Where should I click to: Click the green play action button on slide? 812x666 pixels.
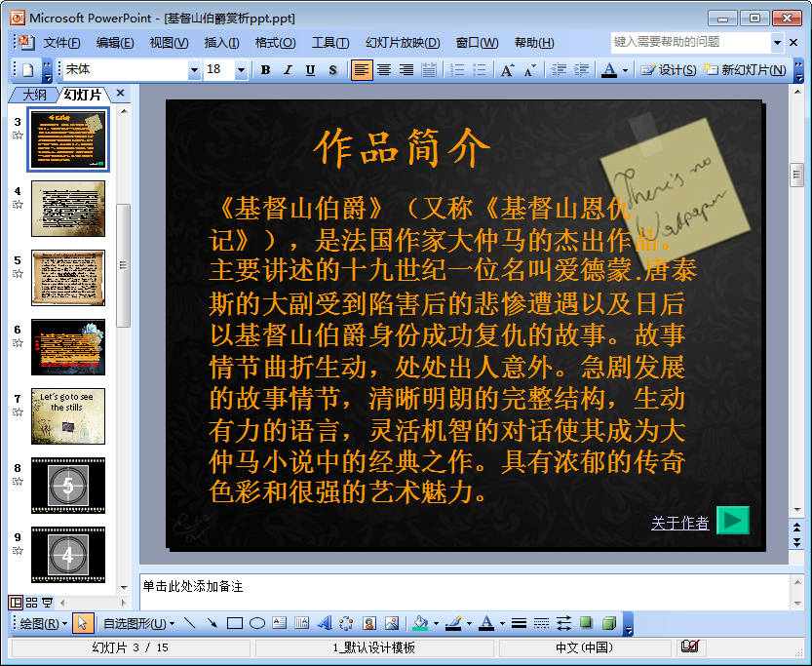coord(733,520)
